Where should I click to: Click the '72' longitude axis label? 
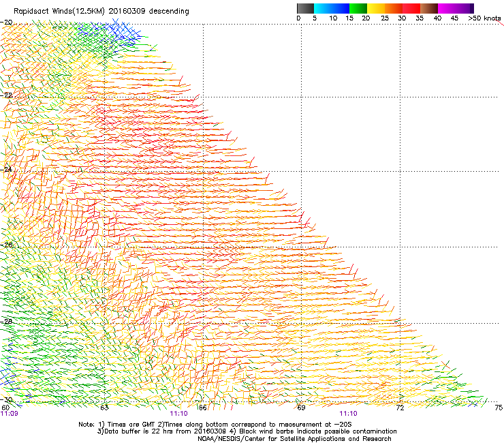[400, 408]
